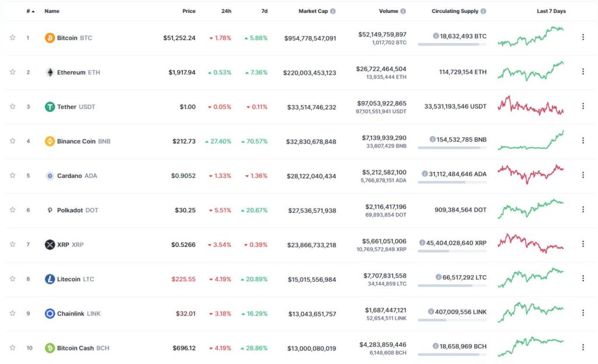Screen dimensions: 598x364
Task: Click info icon beside 18,632,493 BTC supply
Action: point(436,36)
